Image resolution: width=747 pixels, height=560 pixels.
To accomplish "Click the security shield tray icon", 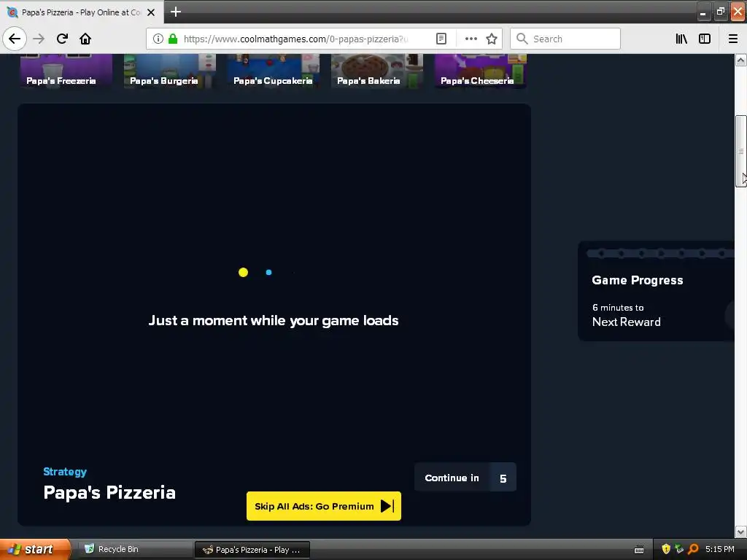I will (x=666, y=549).
